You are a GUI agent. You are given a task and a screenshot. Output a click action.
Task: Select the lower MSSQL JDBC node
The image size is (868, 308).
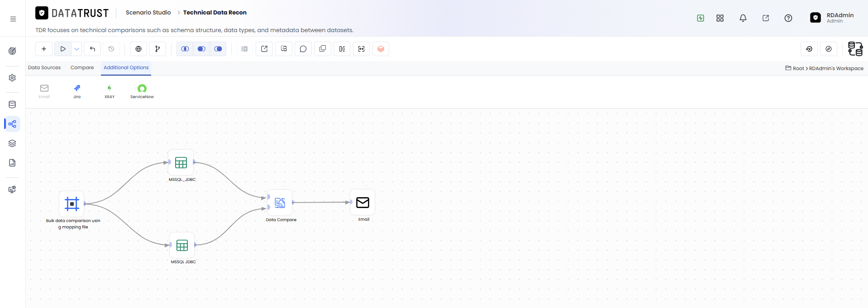point(182,245)
